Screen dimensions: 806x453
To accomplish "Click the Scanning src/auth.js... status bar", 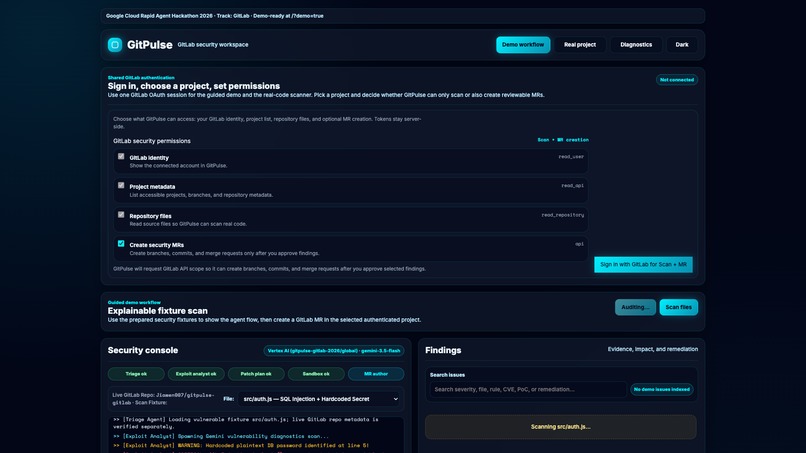I will click(561, 427).
